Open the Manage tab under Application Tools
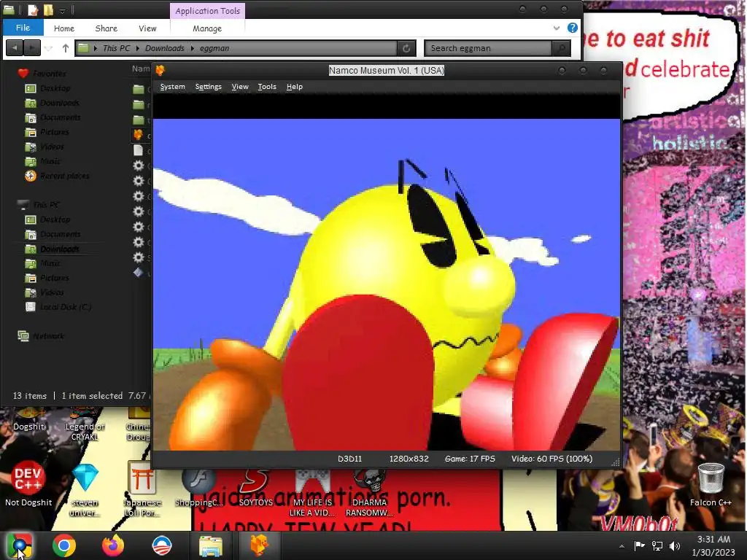This screenshot has width=747, height=560. point(206,28)
